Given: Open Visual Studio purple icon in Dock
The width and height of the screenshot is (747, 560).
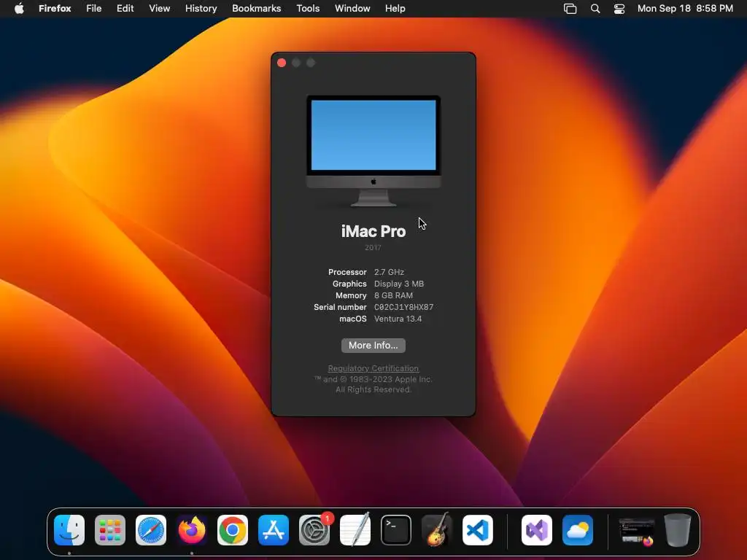Looking at the screenshot, I should (x=537, y=530).
